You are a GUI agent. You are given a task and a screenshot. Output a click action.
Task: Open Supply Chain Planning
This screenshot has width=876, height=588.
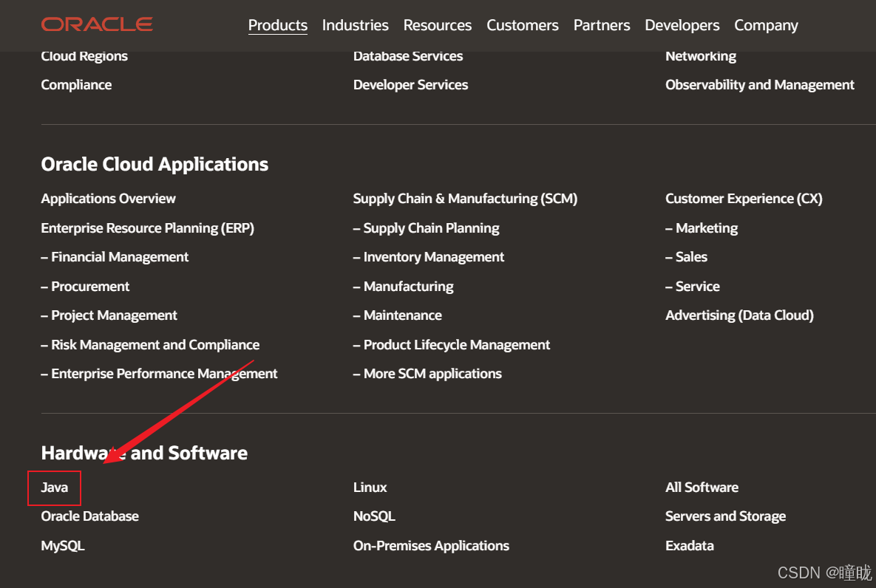point(427,228)
